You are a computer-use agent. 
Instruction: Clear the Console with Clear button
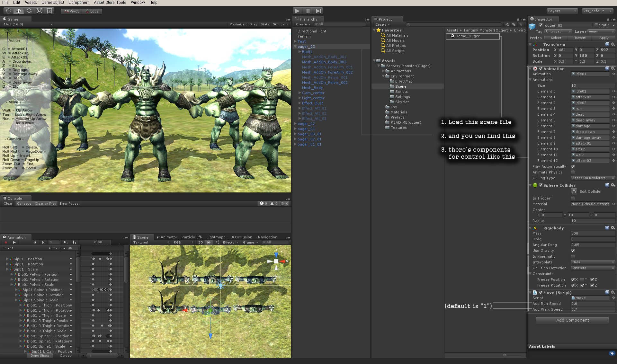pyautogui.click(x=8, y=204)
